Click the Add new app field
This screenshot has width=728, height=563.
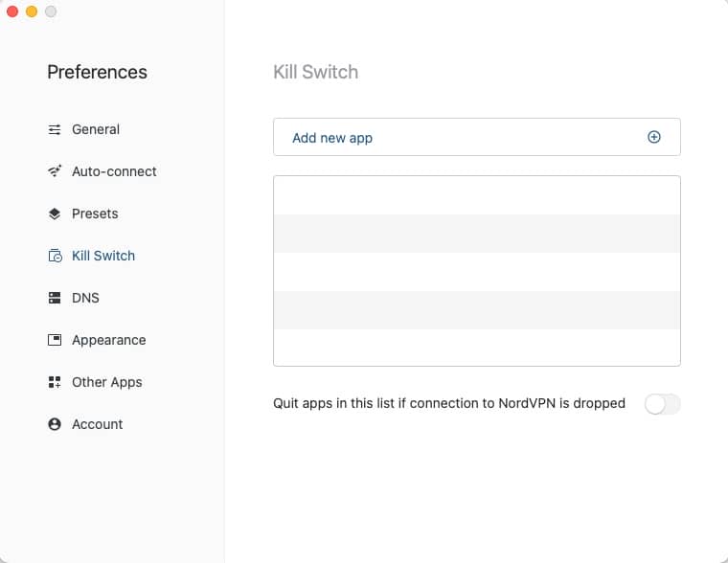477,137
